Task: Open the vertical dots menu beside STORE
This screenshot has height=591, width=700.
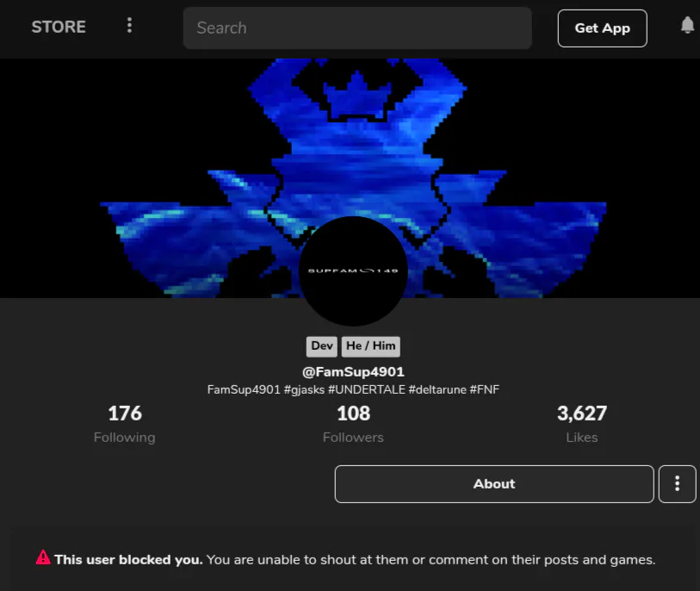Action: 129,26
